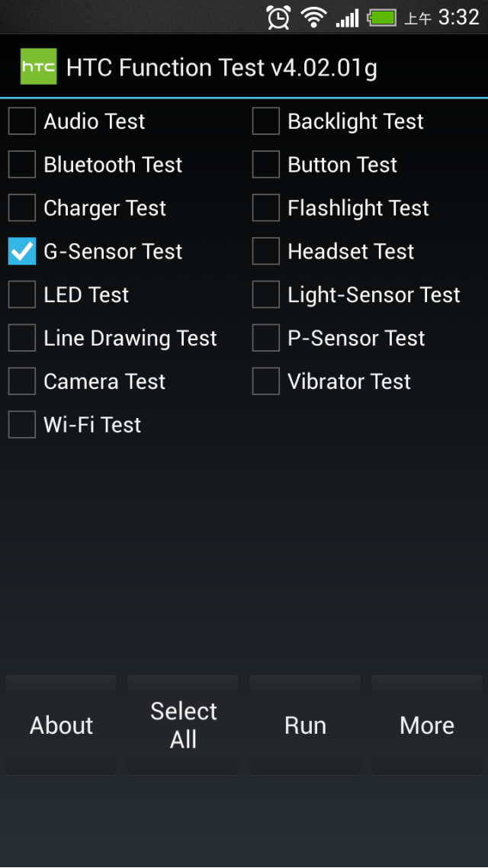This screenshot has height=868, width=488.
Task: Check the Bluetooth Test box
Action: (22, 165)
